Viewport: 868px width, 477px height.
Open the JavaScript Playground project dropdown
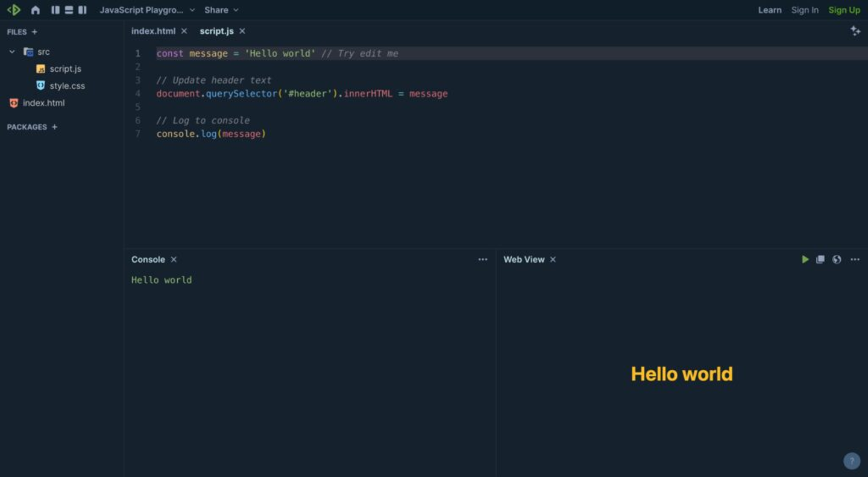(x=147, y=10)
